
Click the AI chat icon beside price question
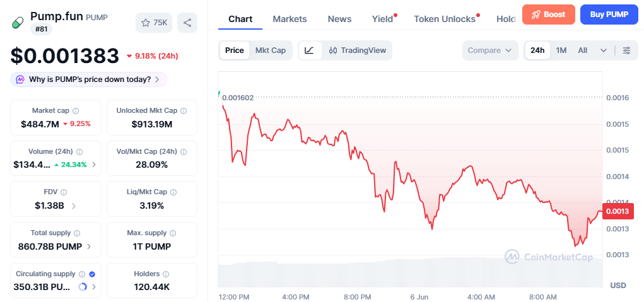[x=20, y=79]
